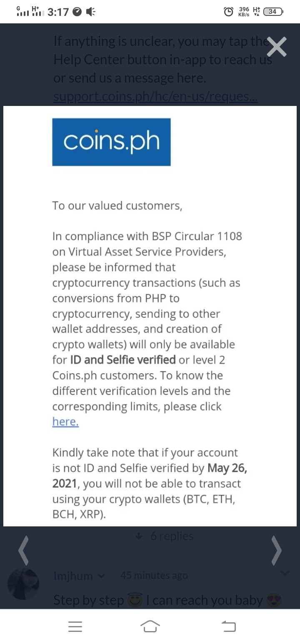Tap the Android back button
Image resolution: width=300 pixels, height=644 pixels.
coord(228,626)
